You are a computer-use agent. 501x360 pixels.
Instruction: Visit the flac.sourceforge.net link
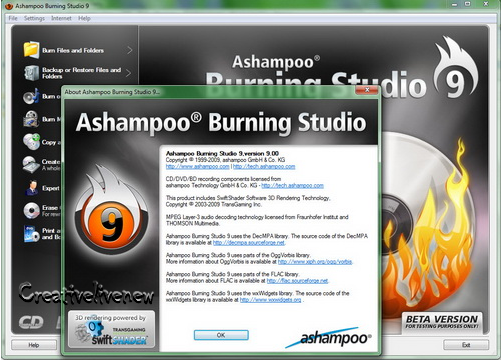(298, 281)
